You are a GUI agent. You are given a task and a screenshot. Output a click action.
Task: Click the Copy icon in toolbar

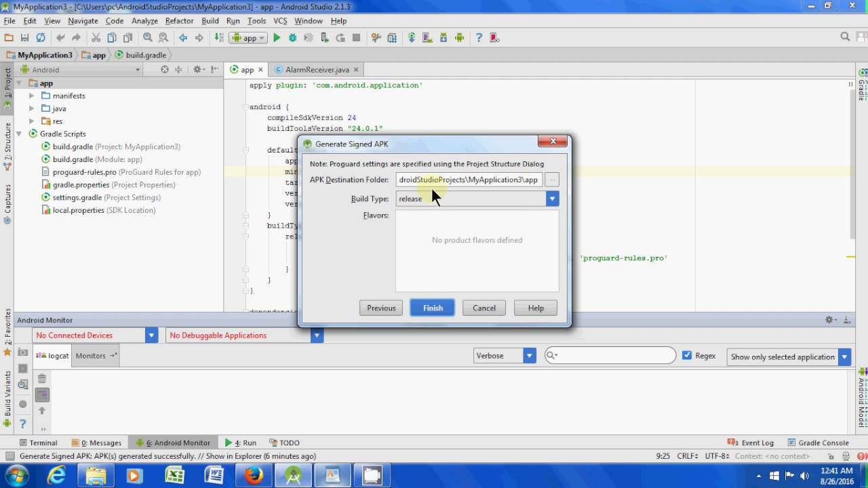pyautogui.click(x=111, y=38)
